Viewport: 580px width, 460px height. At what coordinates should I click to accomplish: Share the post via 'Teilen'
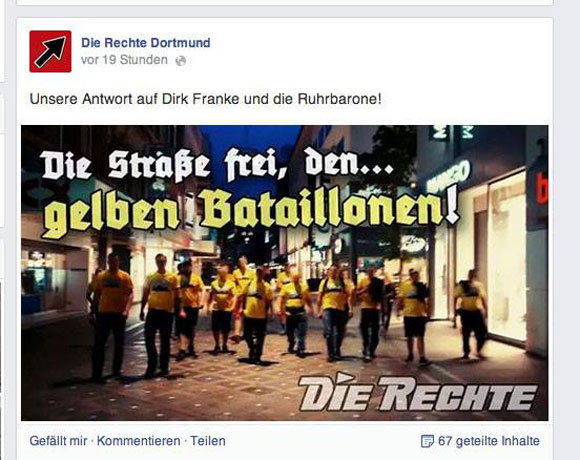[x=208, y=441]
